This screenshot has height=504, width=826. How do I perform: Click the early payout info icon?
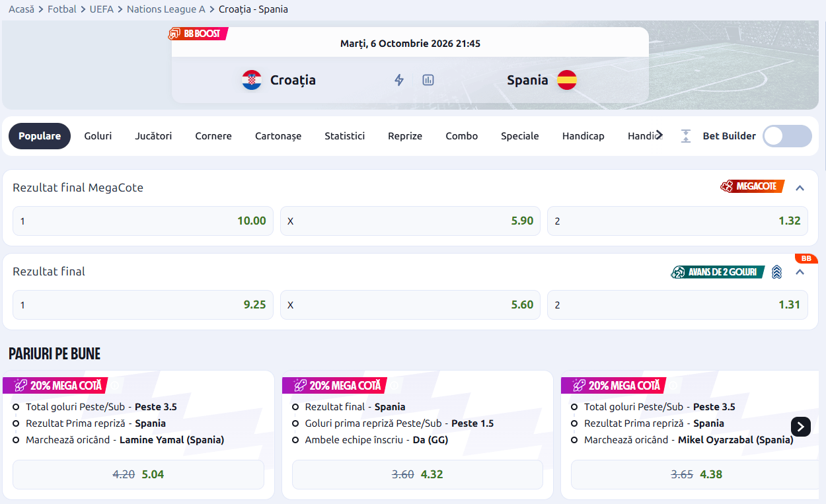pyautogui.click(x=777, y=271)
